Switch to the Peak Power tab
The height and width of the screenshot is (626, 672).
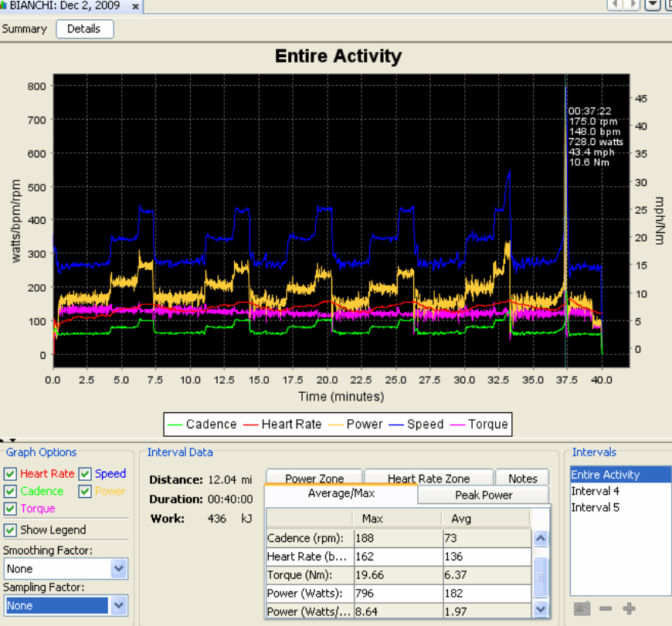pos(484,495)
